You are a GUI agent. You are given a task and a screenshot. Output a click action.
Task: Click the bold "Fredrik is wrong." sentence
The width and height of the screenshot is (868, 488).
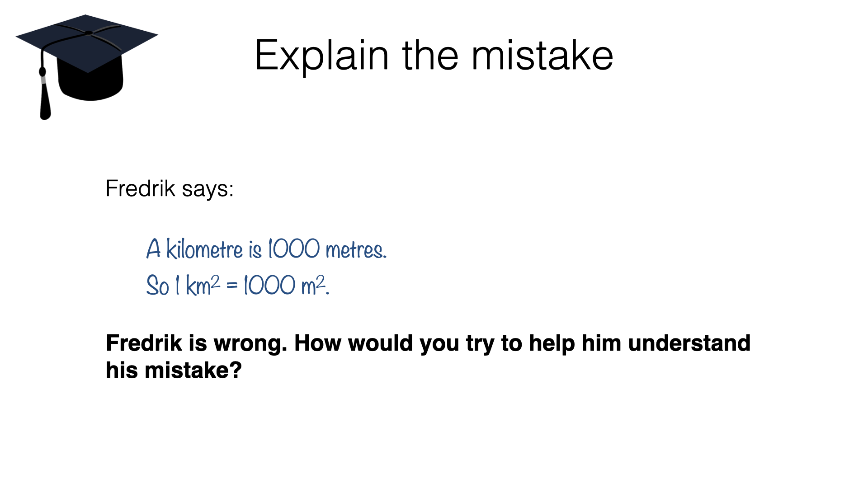tap(197, 343)
